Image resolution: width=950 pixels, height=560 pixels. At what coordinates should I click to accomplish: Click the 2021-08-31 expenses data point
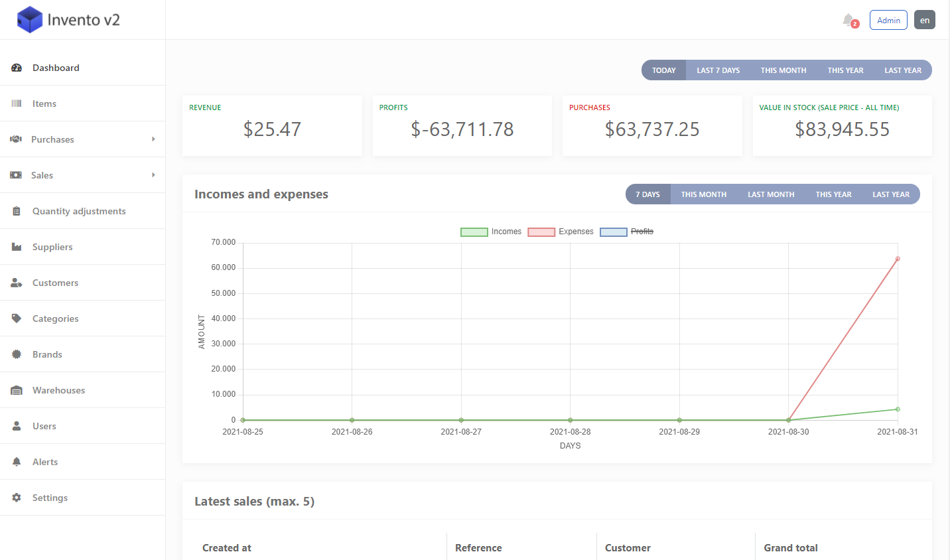(x=898, y=259)
